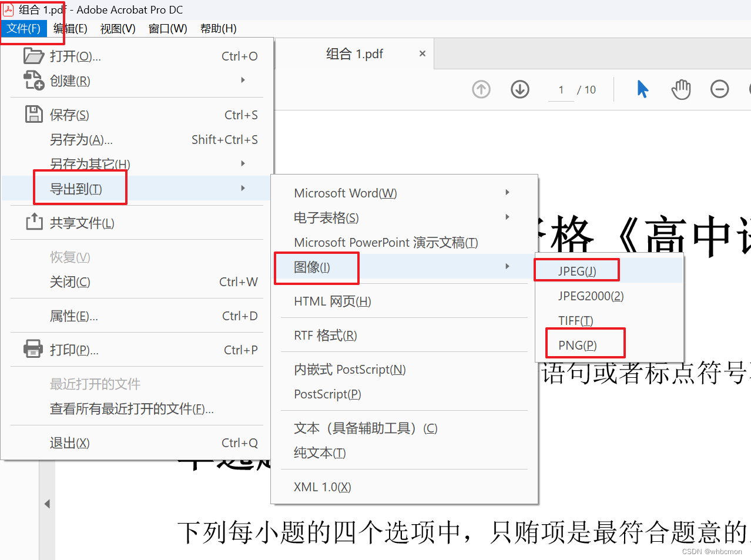This screenshot has height=560, width=751.
Task: Select the hand pan tool
Action: [681, 89]
